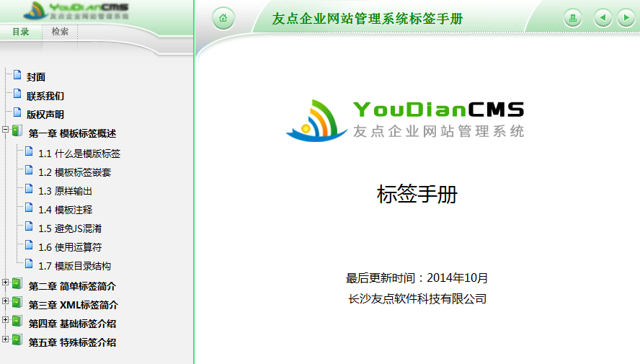Click page icon beside 封面
640x364 pixels.
pos(17,76)
